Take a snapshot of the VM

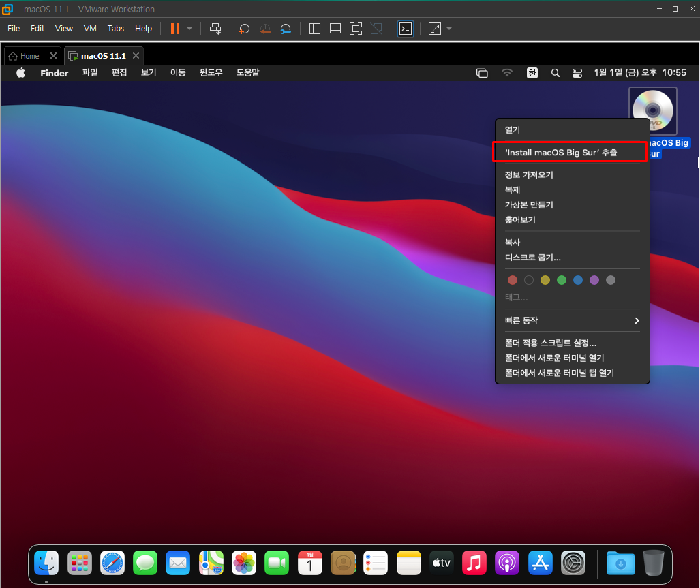244,29
